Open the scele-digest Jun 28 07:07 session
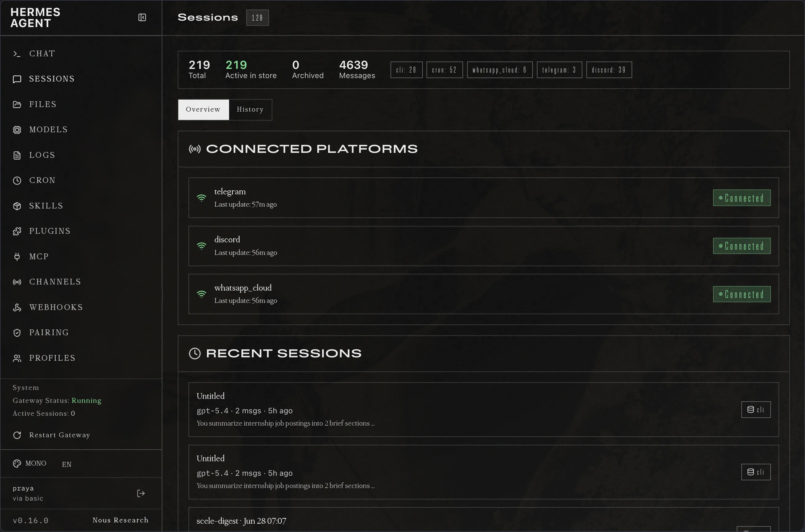 [x=483, y=520]
